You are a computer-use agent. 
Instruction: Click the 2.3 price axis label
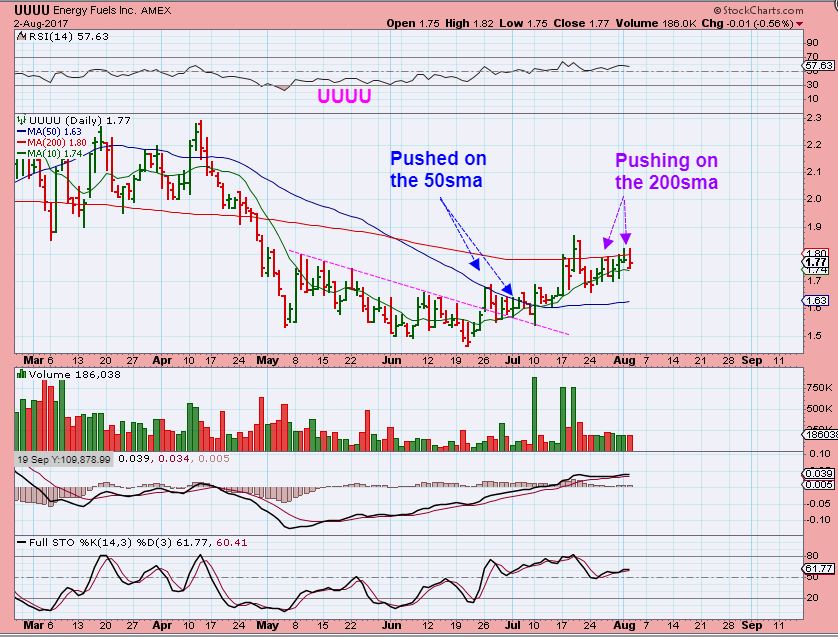[814, 118]
